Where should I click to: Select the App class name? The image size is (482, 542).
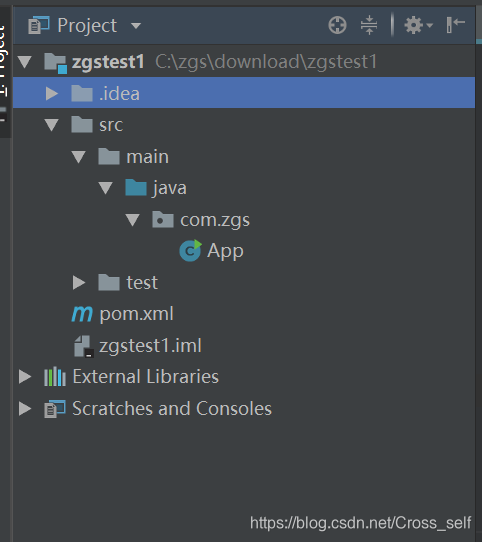(x=225, y=251)
